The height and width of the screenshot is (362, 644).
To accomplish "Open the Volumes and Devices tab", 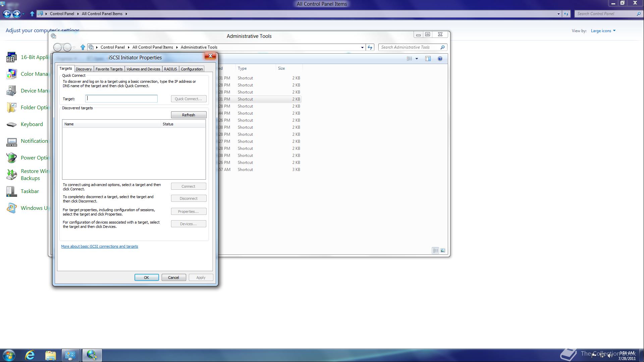I will [x=143, y=69].
